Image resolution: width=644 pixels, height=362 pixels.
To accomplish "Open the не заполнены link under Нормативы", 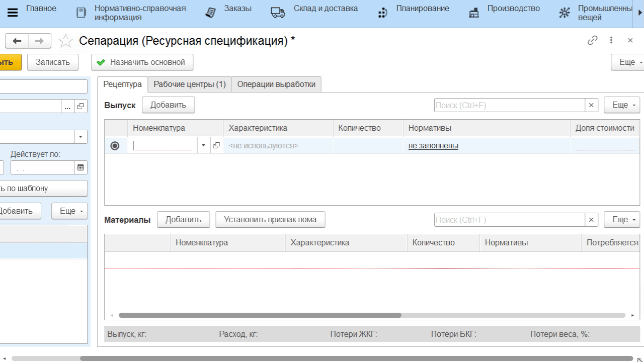I will [433, 146].
